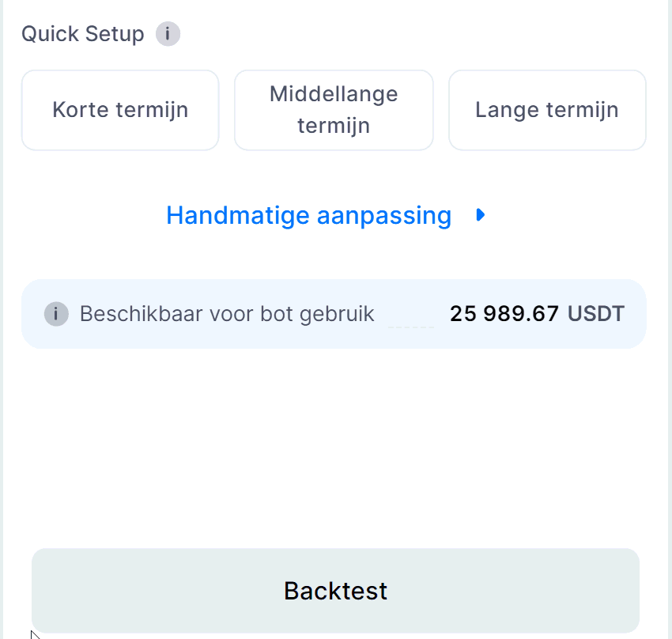Click the word termijn under Middellange

[x=334, y=126]
